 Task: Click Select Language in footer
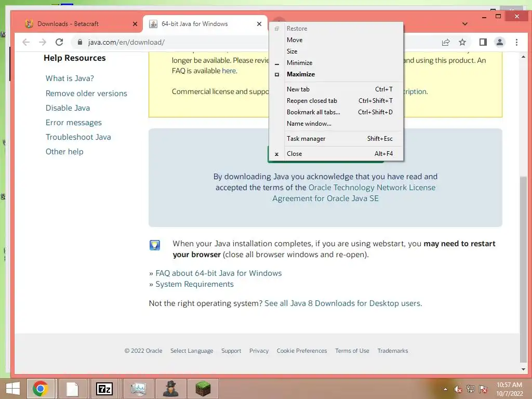pyautogui.click(x=192, y=351)
